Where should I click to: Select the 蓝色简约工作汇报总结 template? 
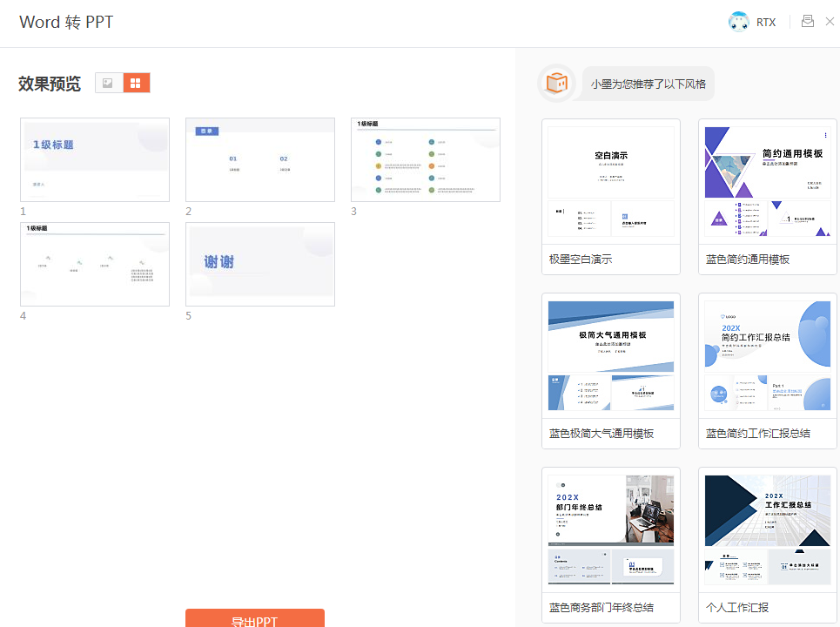pyautogui.click(x=767, y=355)
